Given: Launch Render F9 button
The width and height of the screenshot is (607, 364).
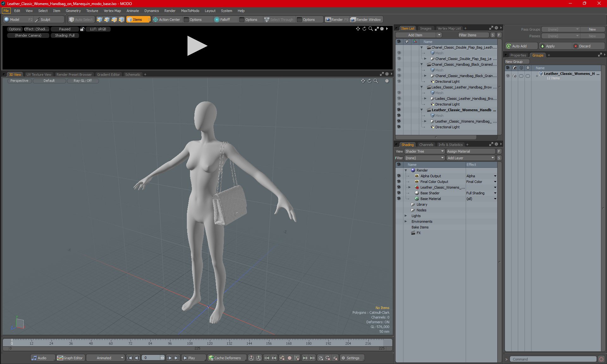Looking at the screenshot, I should point(337,20).
